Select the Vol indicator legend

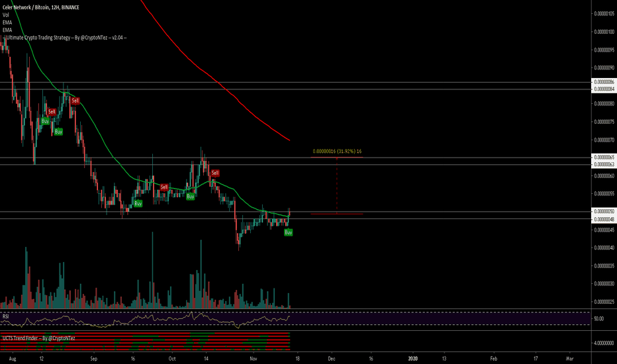(5, 15)
